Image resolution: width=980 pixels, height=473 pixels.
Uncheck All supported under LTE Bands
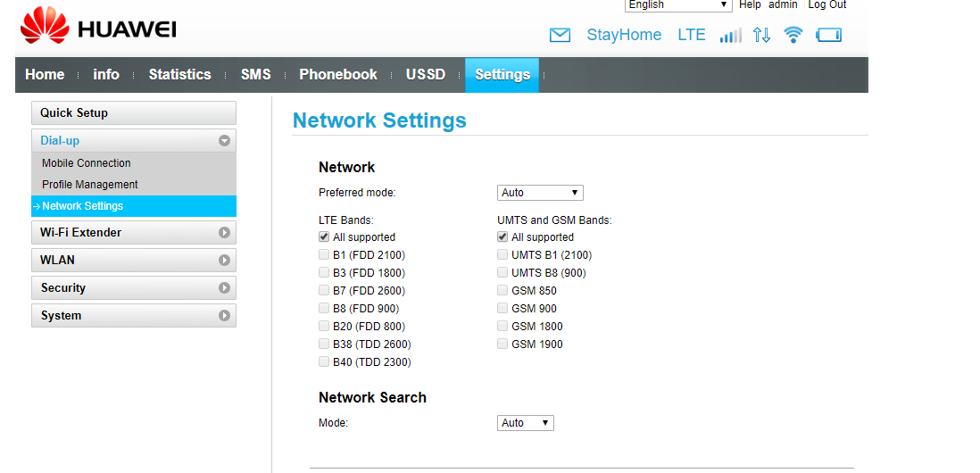pos(324,237)
